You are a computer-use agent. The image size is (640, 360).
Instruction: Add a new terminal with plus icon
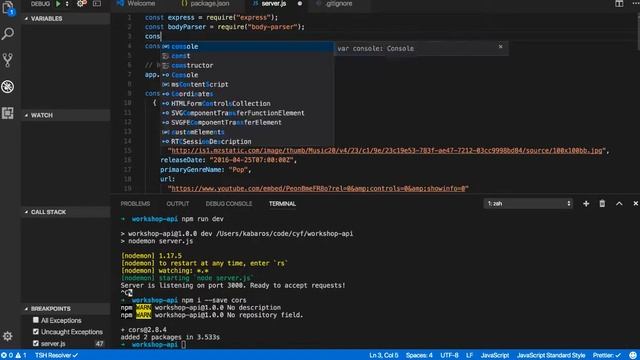click(586, 204)
